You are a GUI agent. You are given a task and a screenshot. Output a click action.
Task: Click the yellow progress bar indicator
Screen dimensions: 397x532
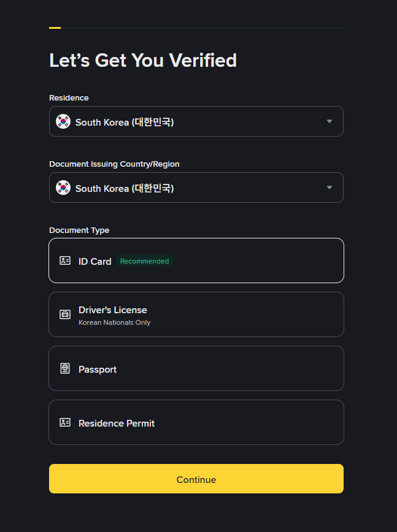pyautogui.click(x=55, y=28)
